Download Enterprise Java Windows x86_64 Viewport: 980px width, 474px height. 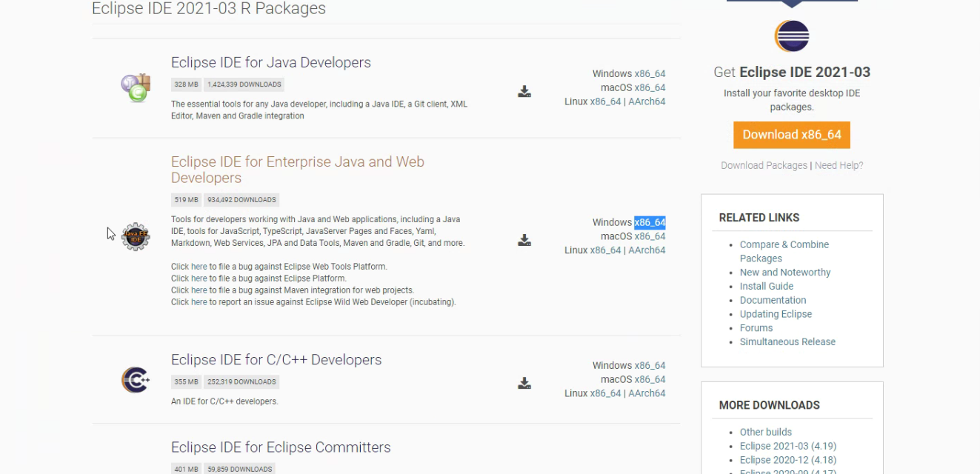pos(650,222)
